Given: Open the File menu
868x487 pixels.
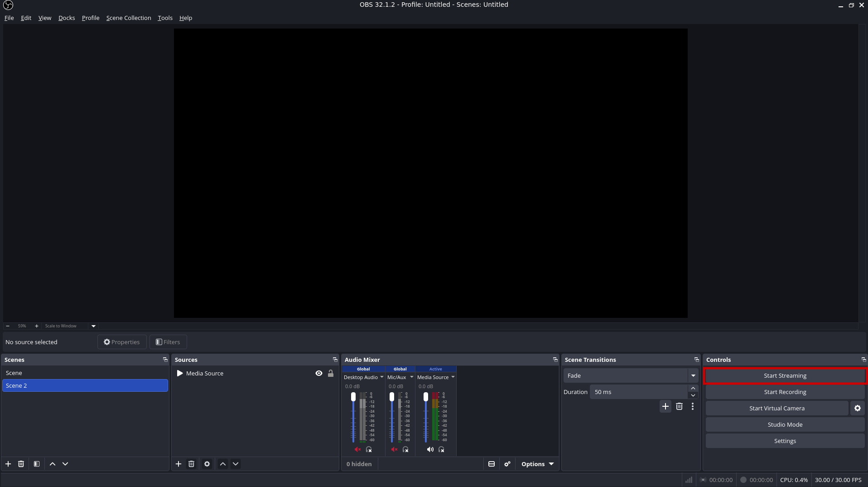Looking at the screenshot, I should (x=9, y=18).
